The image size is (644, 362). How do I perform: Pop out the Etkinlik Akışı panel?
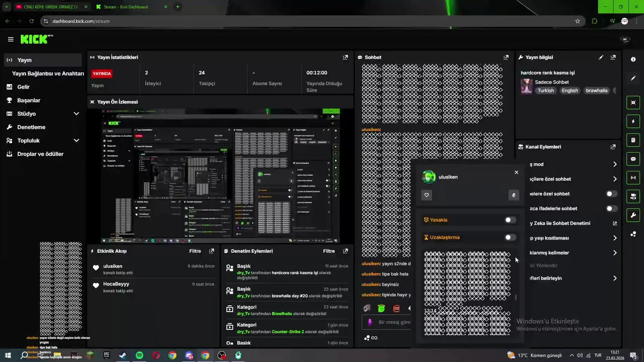point(211,251)
